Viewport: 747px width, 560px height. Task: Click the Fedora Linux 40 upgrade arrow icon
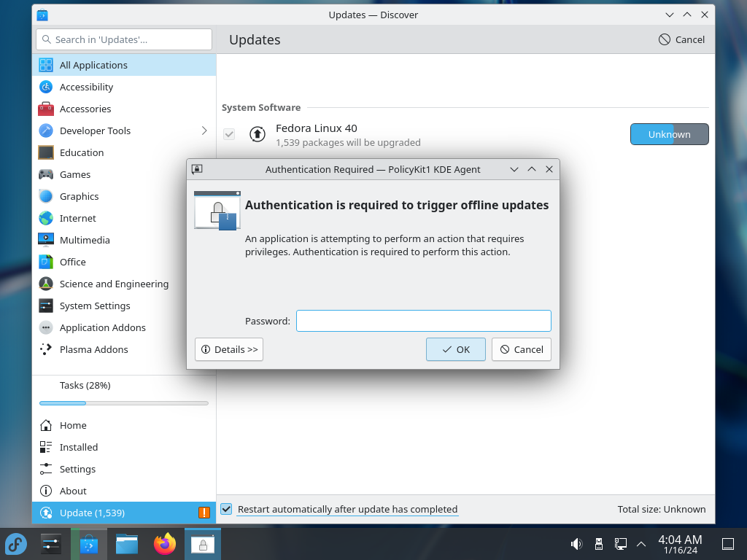[258, 134]
